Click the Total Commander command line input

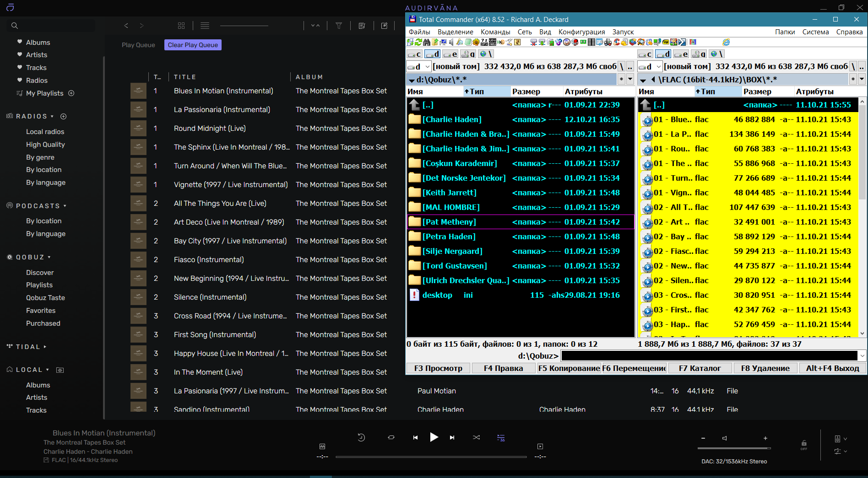(709, 356)
